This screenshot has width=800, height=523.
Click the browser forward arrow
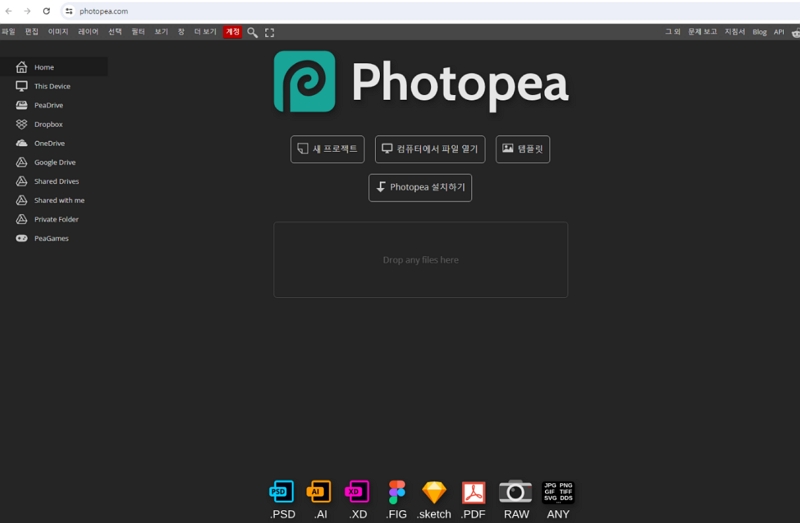(x=27, y=11)
